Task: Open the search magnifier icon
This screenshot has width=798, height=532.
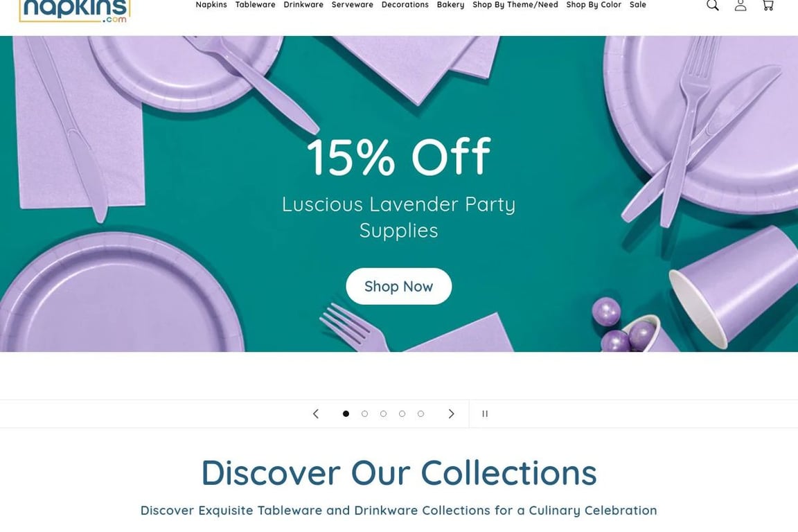Action: (713, 5)
